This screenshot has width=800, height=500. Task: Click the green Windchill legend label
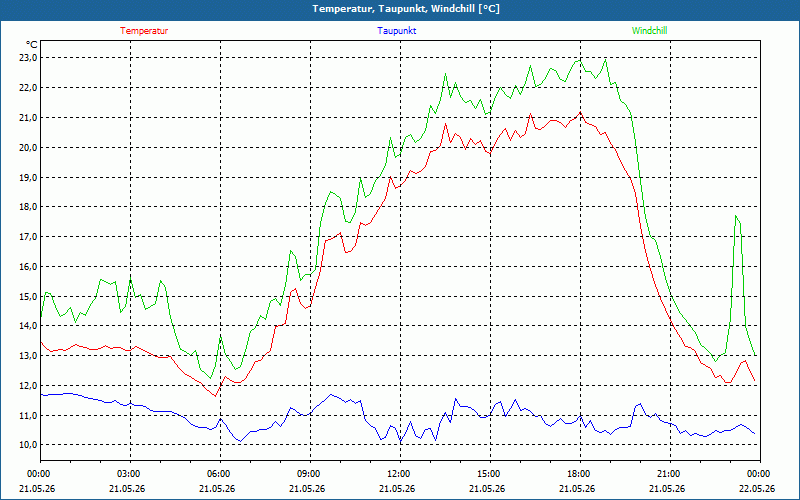tap(649, 31)
